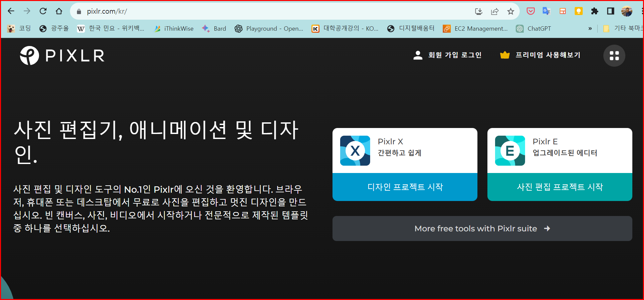Open the Pocket extension icon
Viewport: 644px width, 300px height.
pyautogui.click(x=531, y=11)
